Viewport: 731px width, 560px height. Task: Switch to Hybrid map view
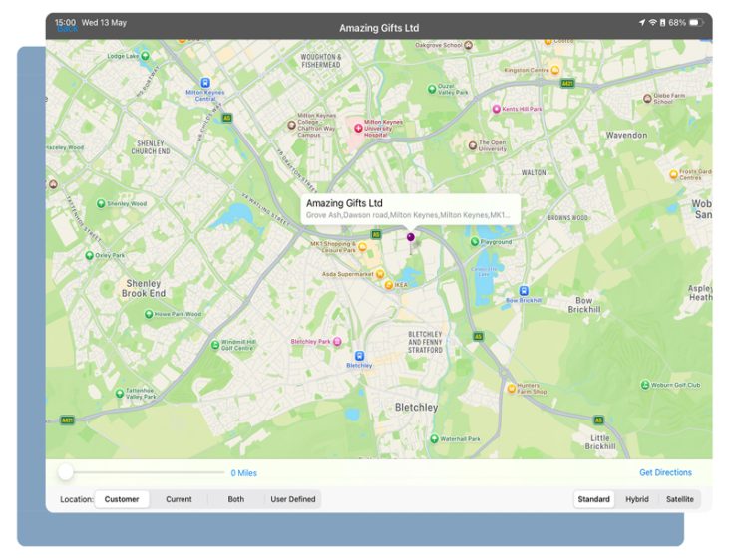637,499
